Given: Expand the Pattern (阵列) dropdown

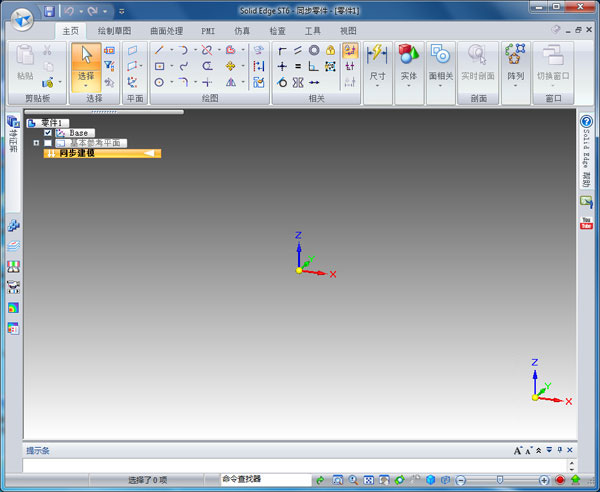Looking at the screenshot, I should click(515, 86).
